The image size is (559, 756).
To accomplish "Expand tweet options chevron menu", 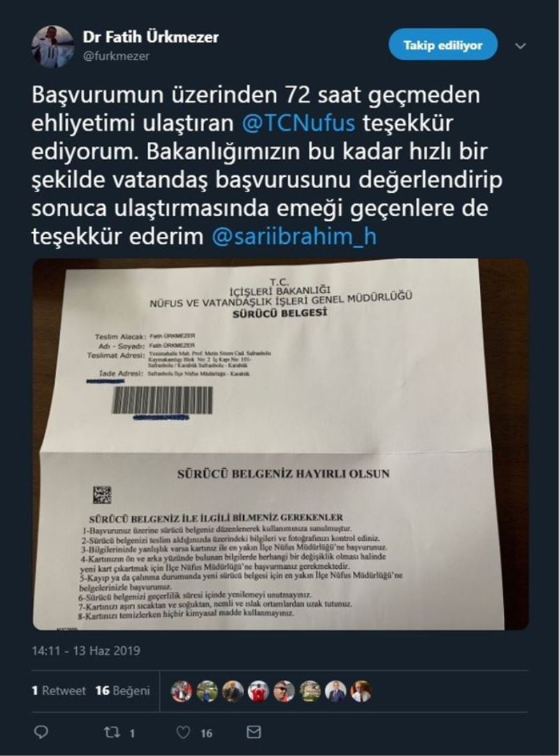I will 521,46.
